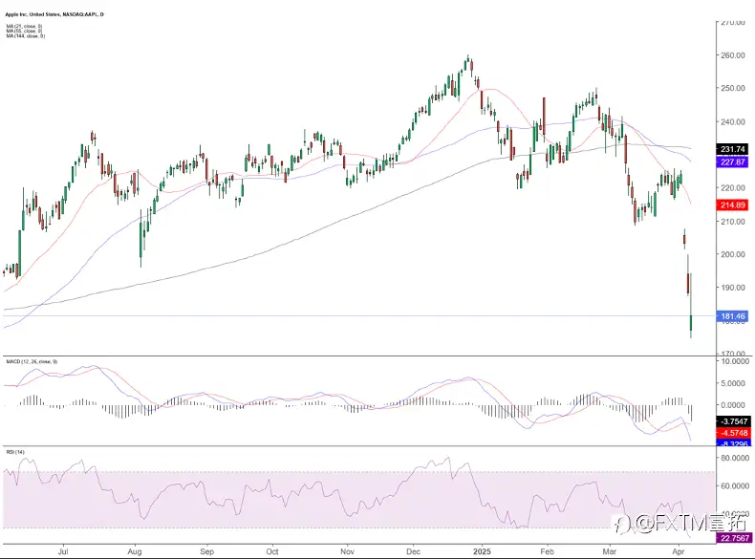Click the 10.0000 MACD axis label
The image size is (755, 560).
click(734, 361)
